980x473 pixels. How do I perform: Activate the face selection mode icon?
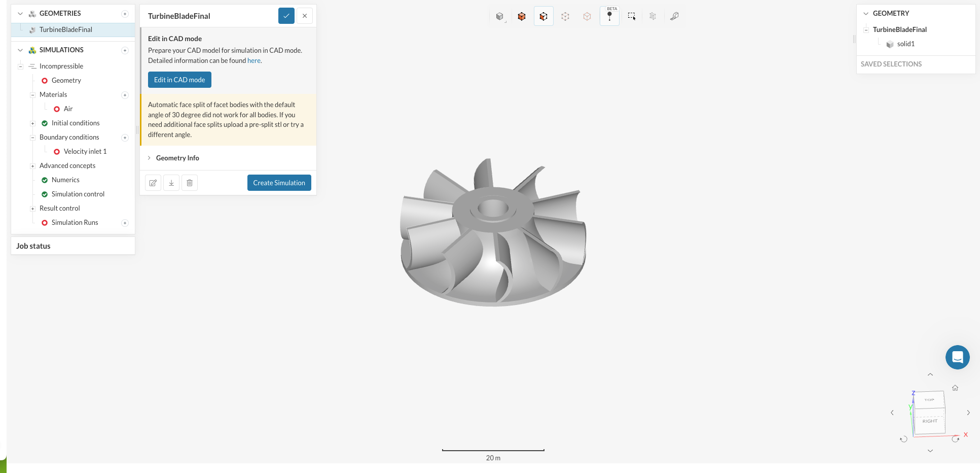point(543,16)
